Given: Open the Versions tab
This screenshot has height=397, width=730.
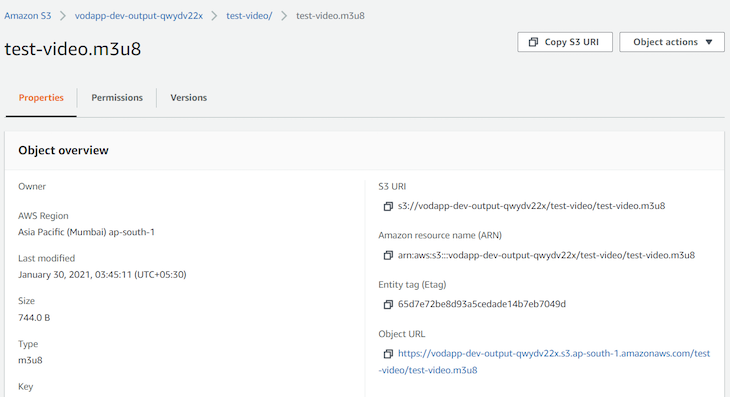Looking at the screenshot, I should (x=189, y=98).
